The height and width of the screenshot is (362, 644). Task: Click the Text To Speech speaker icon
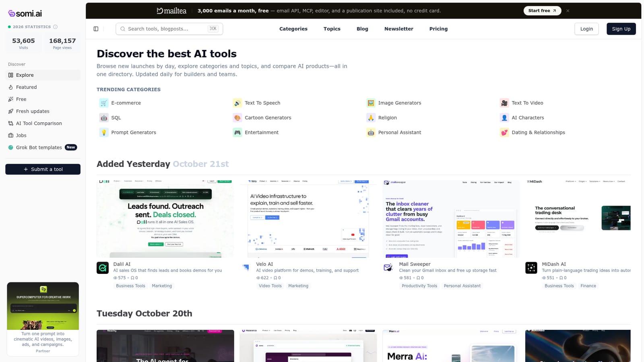click(x=237, y=103)
